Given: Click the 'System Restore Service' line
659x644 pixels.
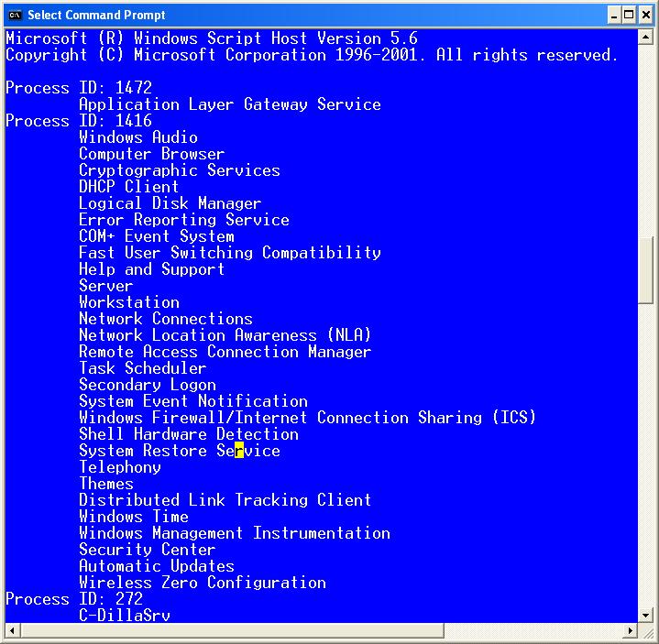Looking at the screenshot, I should tap(180, 451).
